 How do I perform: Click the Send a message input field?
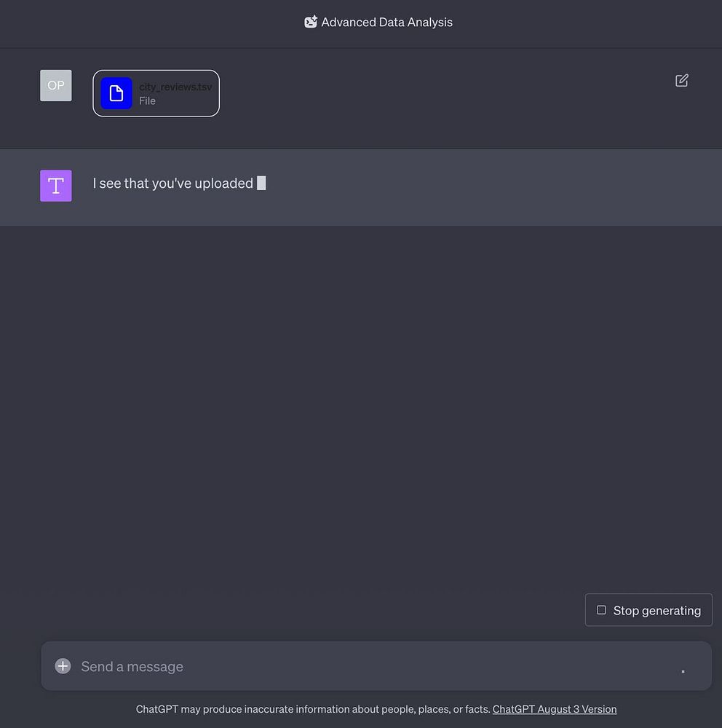[376, 666]
